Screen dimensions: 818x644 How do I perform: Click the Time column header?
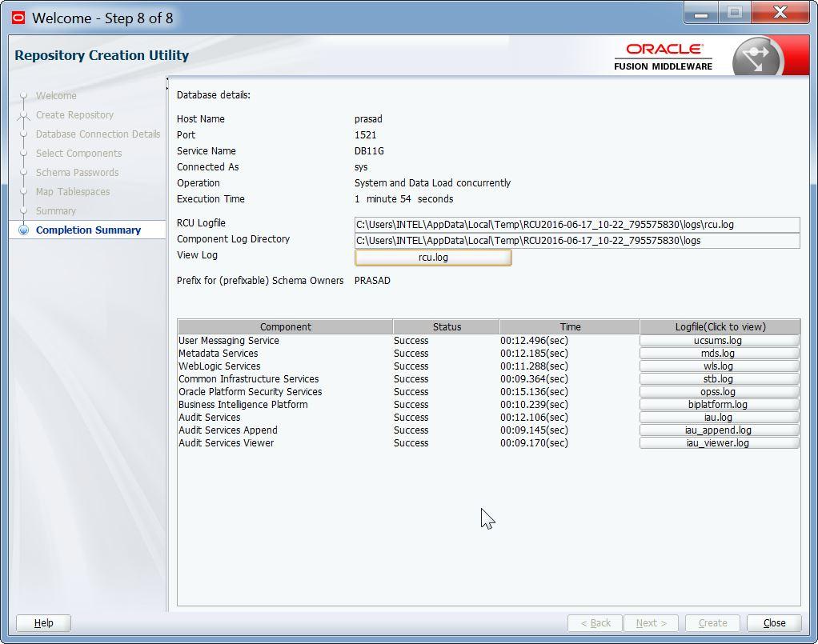point(570,327)
